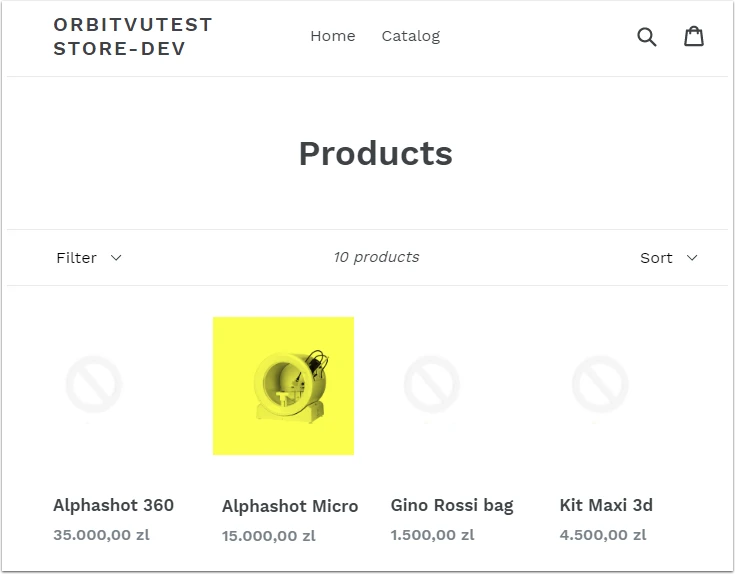The width and height of the screenshot is (735, 574).
Task: Open the Kit Maxi 3d product title
Action: point(606,505)
